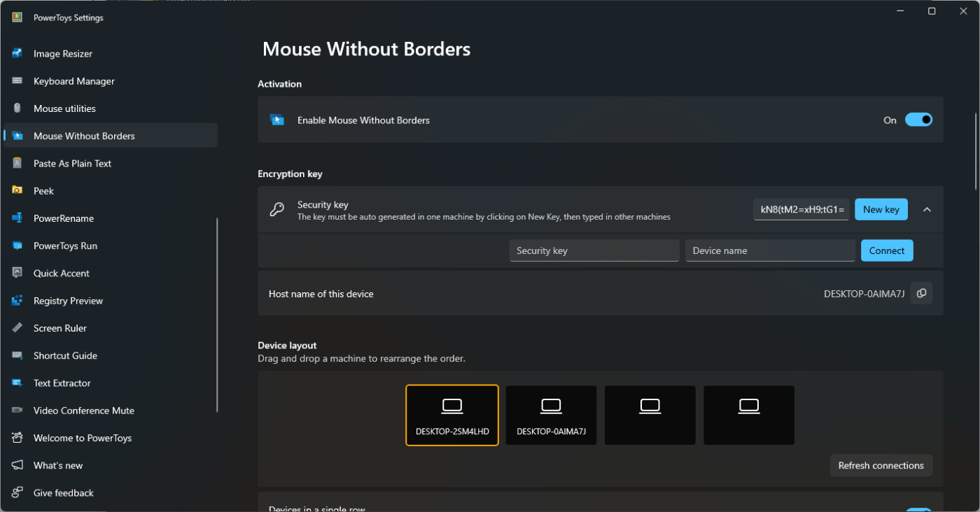Viewport: 980px width, 512px height.
Task: Open Video Conference Mute settings
Action: pyautogui.click(x=111, y=411)
